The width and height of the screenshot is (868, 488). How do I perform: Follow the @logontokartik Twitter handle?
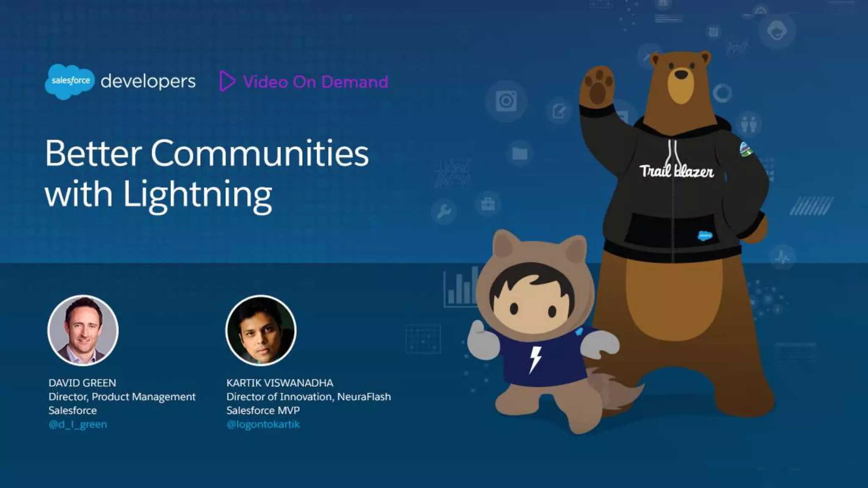click(x=263, y=424)
